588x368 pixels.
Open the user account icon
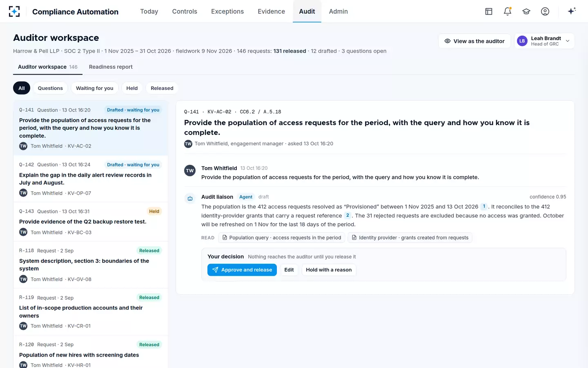[545, 11]
